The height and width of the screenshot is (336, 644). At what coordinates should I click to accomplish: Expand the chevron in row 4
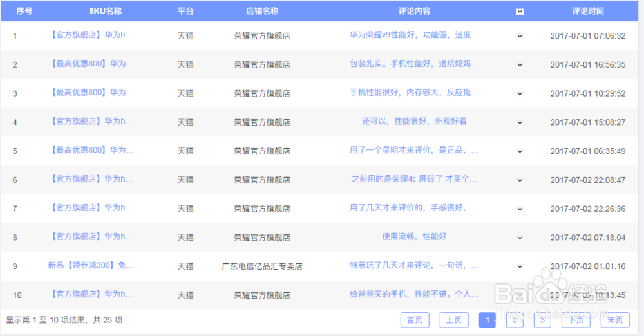pyautogui.click(x=520, y=122)
